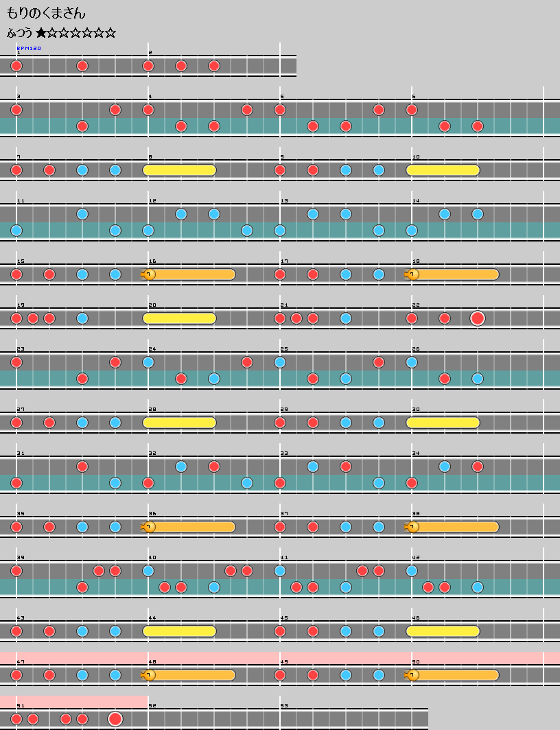Select the blue note starting measure 24
This screenshot has height=730, width=560.
tap(148, 362)
